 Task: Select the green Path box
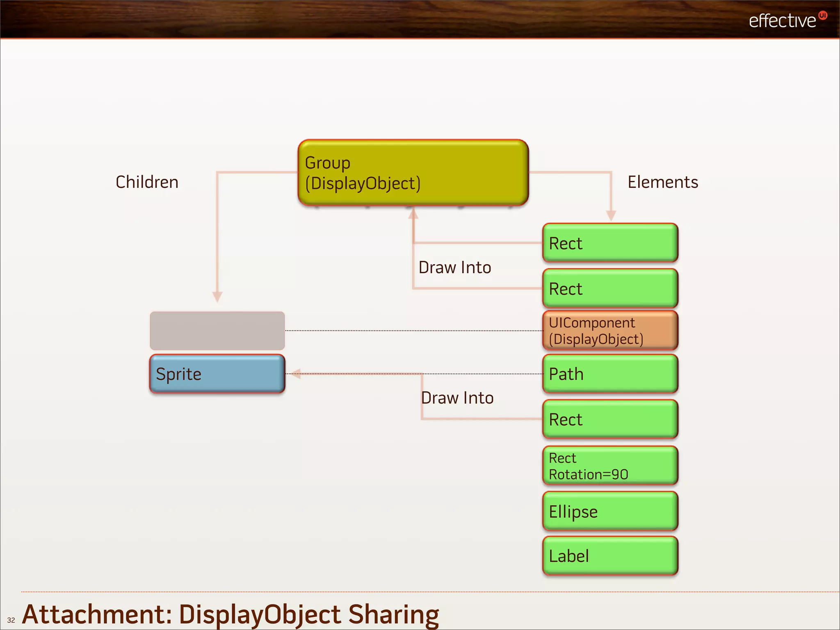(610, 374)
